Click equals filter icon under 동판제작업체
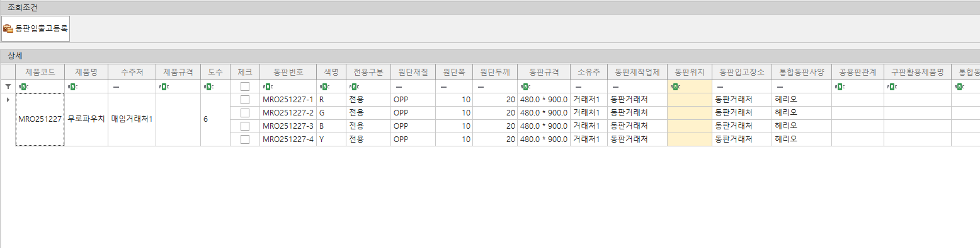The image size is (980, 248). (615, 86)
